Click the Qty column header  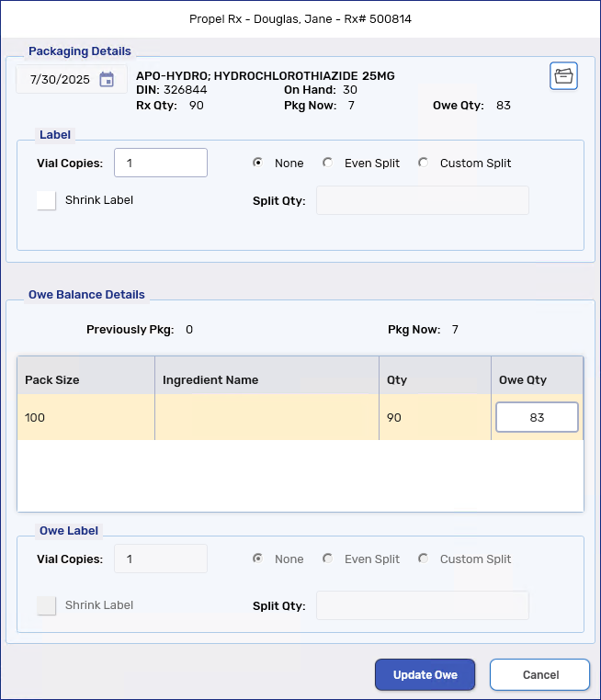(x=397, y=379)
